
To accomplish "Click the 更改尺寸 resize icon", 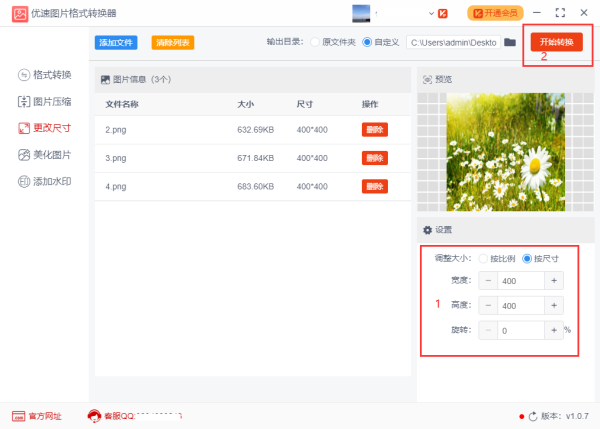I will pyautogui.click(x=25, y=128).
